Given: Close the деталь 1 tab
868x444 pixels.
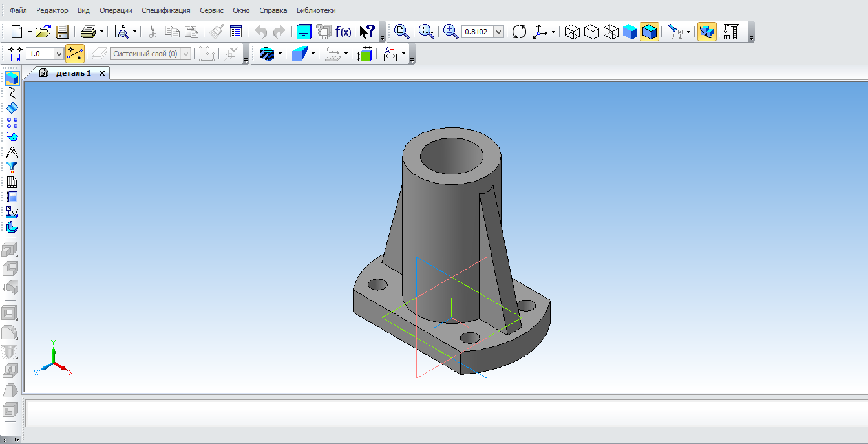Looking at the screenshot, I should point(102,74).
